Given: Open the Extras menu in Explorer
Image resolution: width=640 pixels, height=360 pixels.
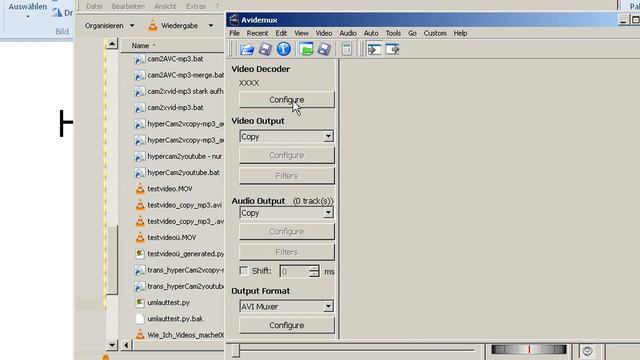Looking at the screenshot, I should pos(196,6).
